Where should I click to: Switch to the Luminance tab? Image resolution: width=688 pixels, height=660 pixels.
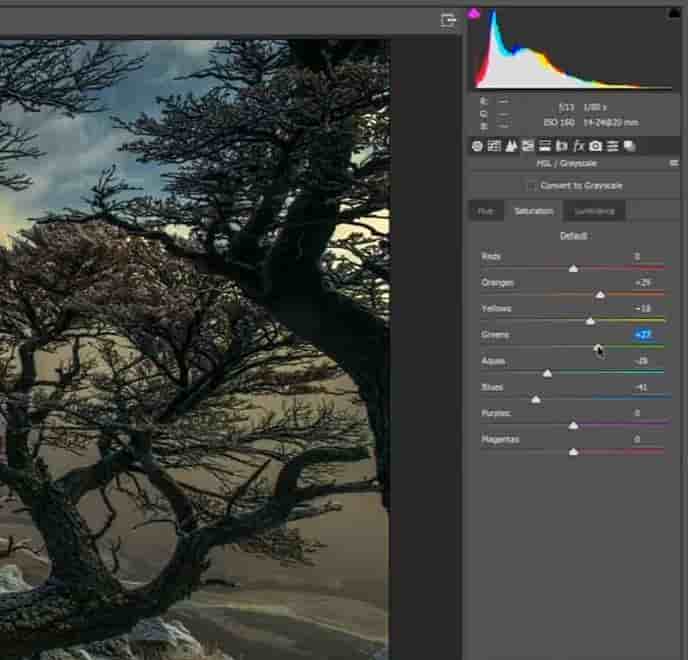pos(594,211)
